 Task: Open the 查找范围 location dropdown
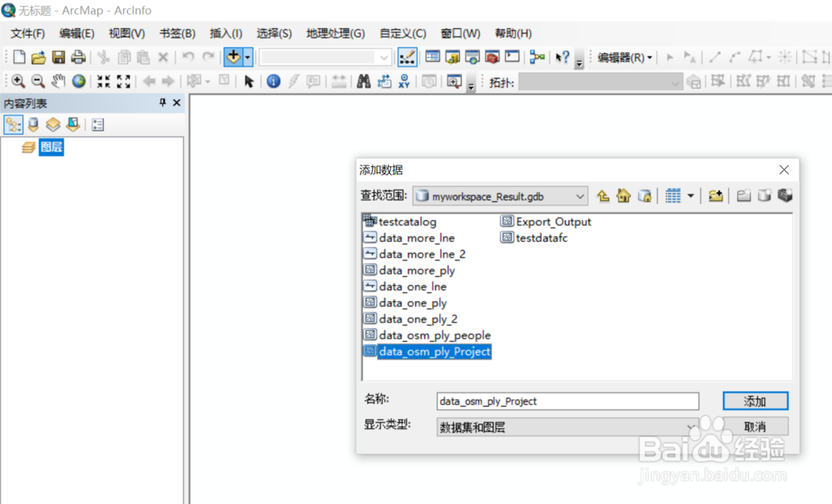pyautogui.click(x=500, y=196)
